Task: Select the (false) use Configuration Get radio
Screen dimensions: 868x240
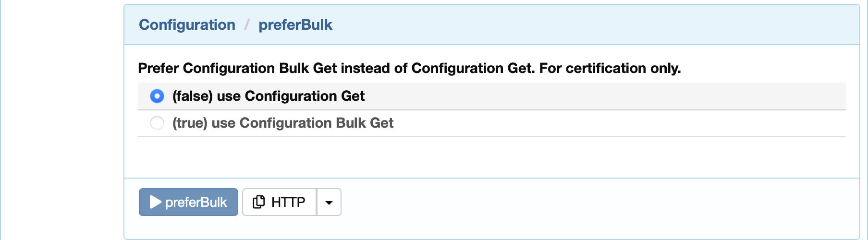Action: [x=157, y=96]
